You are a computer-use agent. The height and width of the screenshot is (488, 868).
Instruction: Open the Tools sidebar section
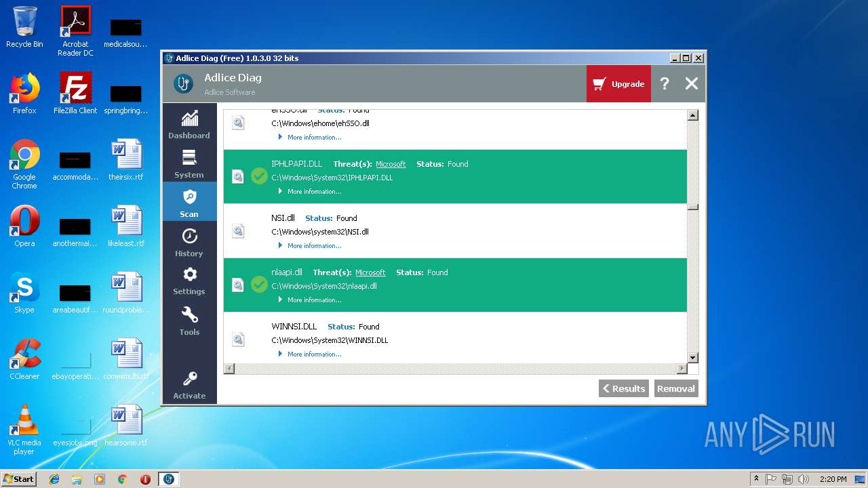pyautogui.click(x=189, y=321)
